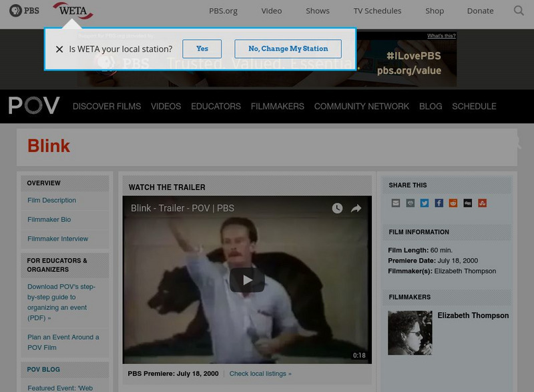Open the PBS logo home link
The image size is (534, 392).
point(24,11)
